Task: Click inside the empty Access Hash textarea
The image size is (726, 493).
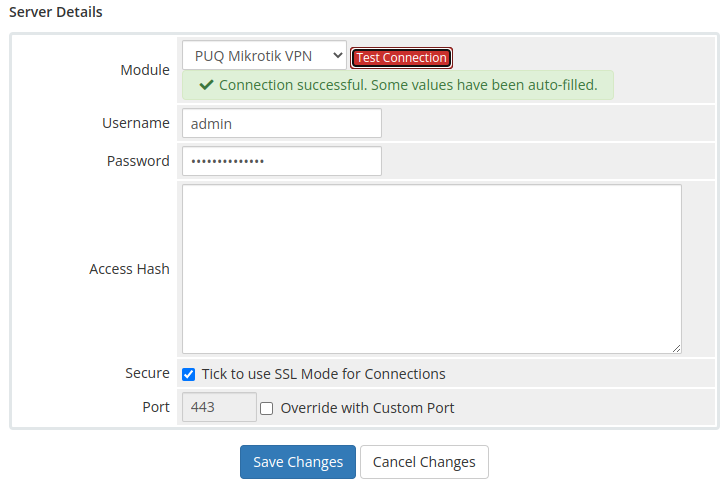Action: pyautogui.click(x=432, y=269)
